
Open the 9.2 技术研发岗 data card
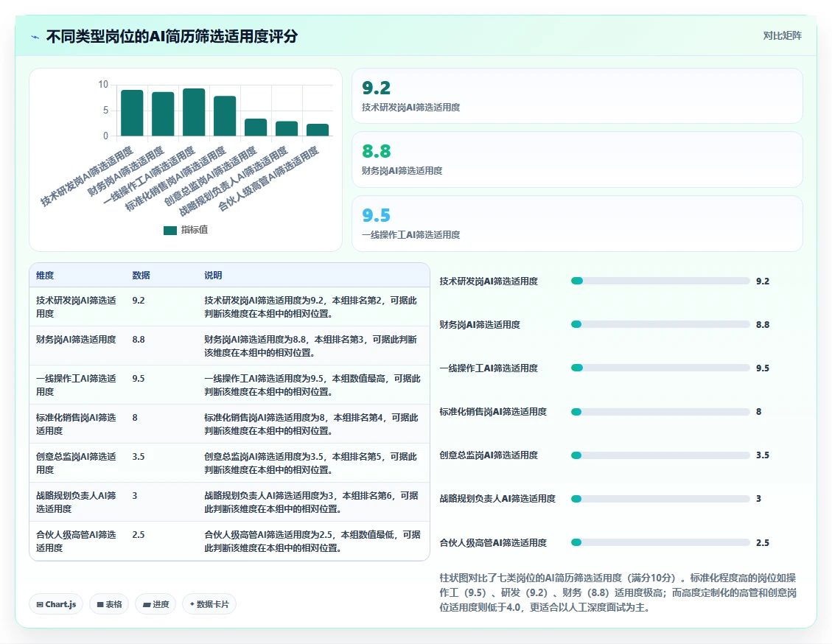577,96
